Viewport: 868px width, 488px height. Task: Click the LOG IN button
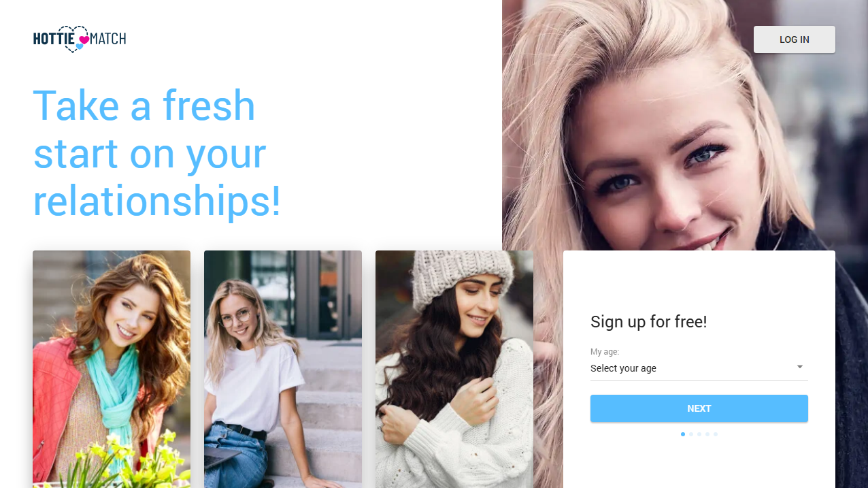pos(795,39)
